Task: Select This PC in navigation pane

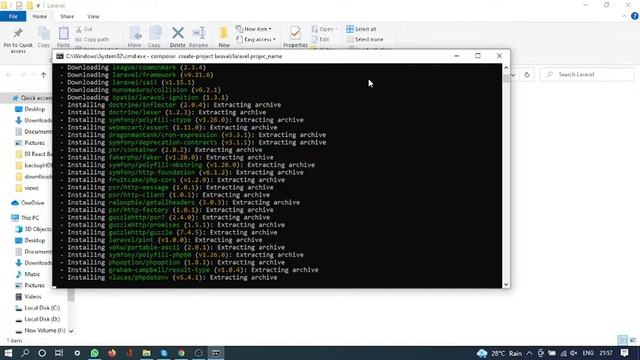Action: (25, 218)
